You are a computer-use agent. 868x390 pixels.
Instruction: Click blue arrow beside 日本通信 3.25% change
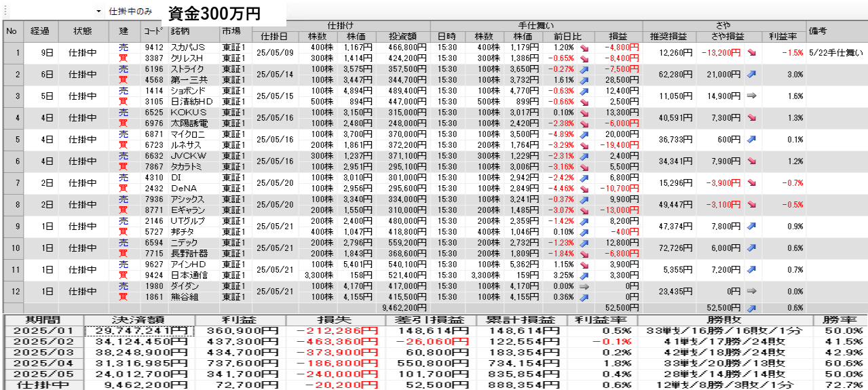[x=584, y=275]
